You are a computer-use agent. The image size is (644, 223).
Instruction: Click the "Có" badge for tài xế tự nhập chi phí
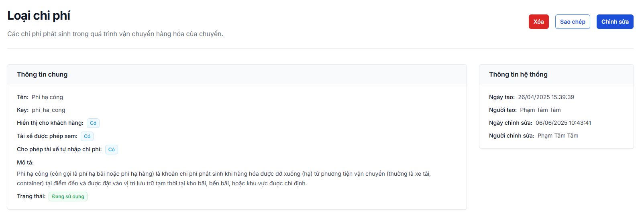click(x=112, y=150)
